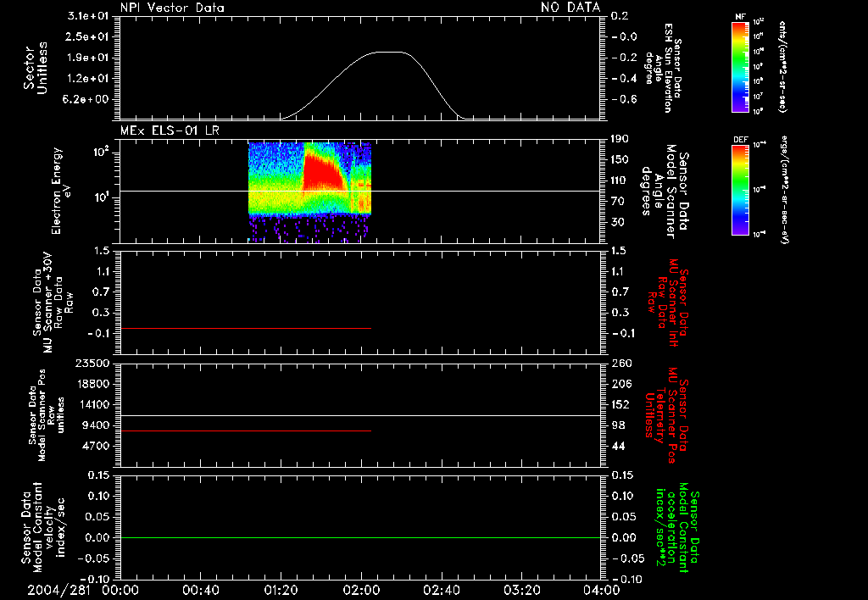Image resolution: width=868 pixels, height=600 pixels.
Task: Click the '14100' scanner position tick
Action: (x=92, y=404)
